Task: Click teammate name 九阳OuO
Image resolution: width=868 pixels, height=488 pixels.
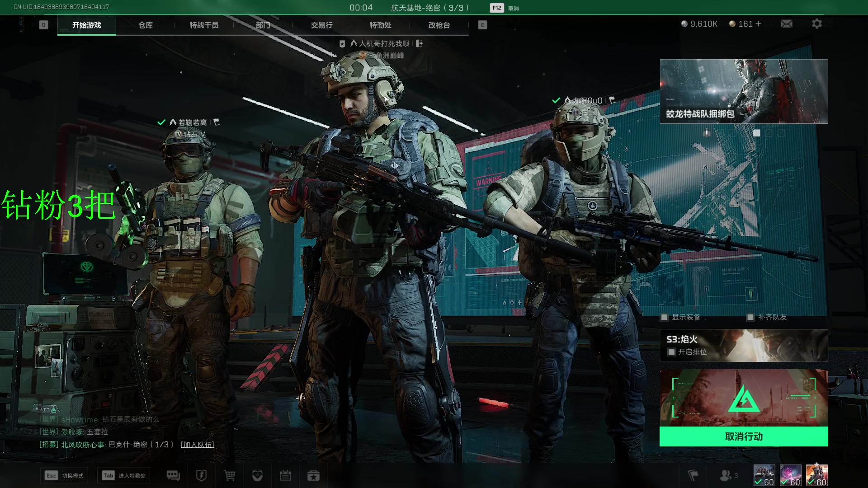Action: [x=588, y=100]
